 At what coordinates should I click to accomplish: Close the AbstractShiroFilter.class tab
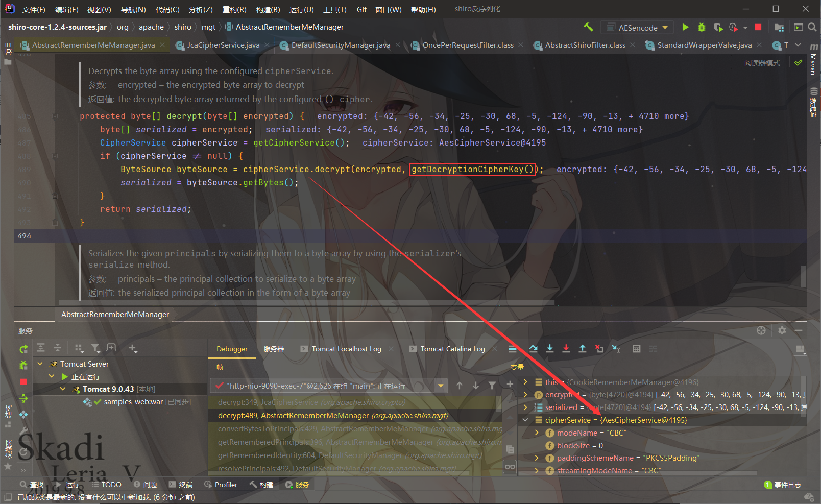coord(632,45)
